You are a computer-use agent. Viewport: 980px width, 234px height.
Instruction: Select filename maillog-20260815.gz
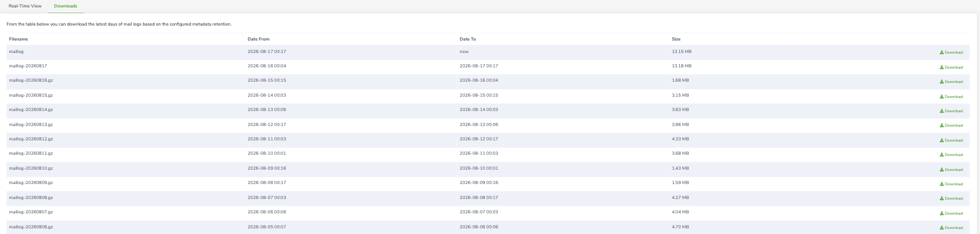click(x=31, y=95)
